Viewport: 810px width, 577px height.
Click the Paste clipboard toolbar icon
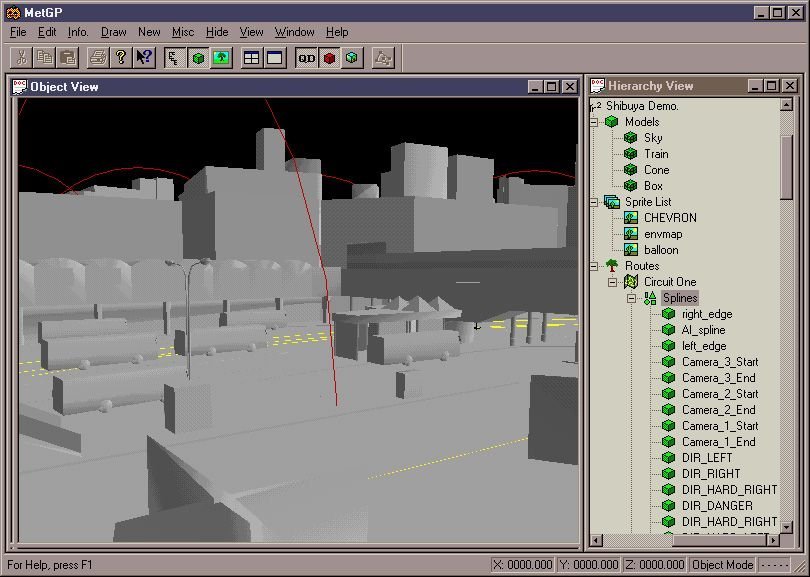[68, 57]
